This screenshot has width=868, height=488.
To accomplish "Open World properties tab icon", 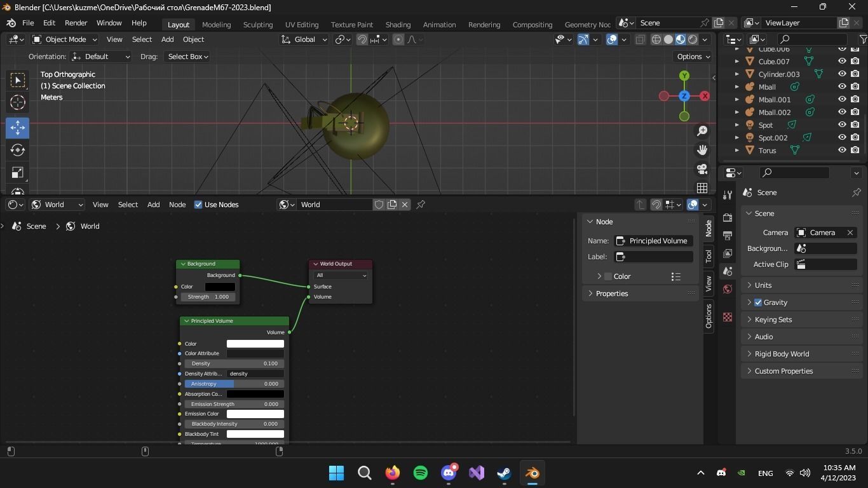I will [x=728, y=289].
